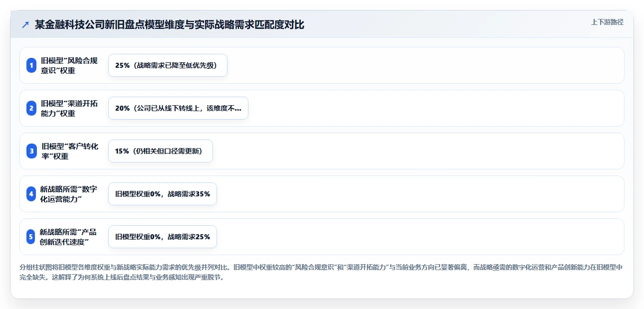Click the label 旧模型“客户转化率”权重
The height and width of the screenshot is (309, 644).
[70, 151]
